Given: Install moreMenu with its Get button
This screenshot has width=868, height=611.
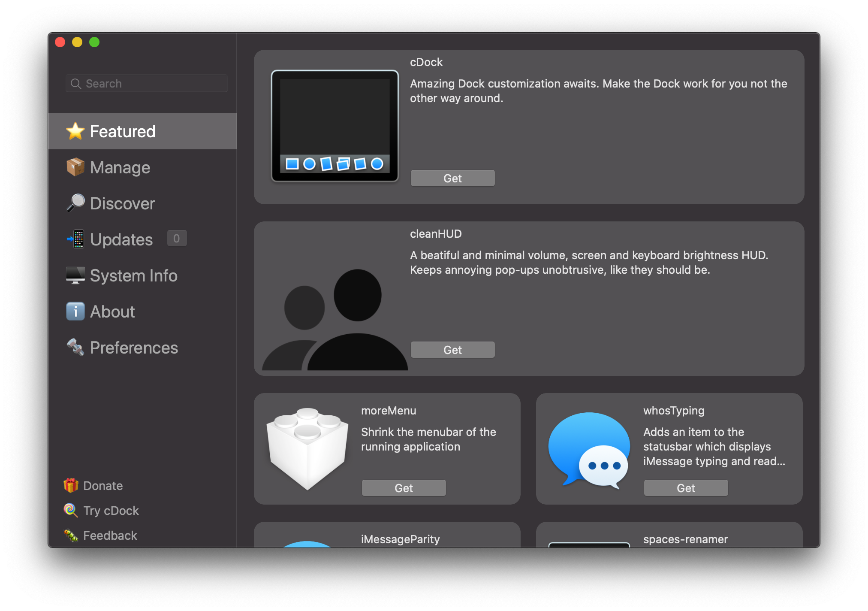Looking at the screenshot, I should point(404,488).
